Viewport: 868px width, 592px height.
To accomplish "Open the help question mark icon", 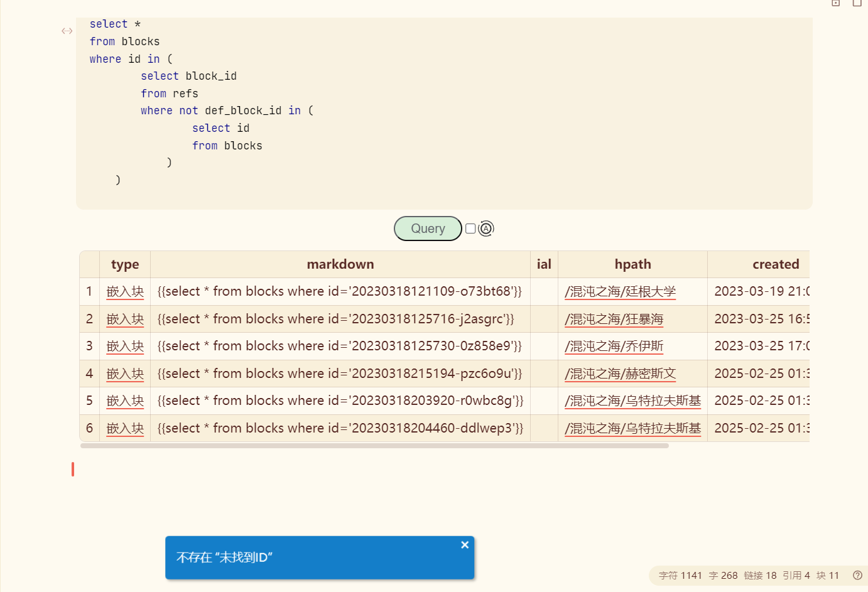I will 857,575.
